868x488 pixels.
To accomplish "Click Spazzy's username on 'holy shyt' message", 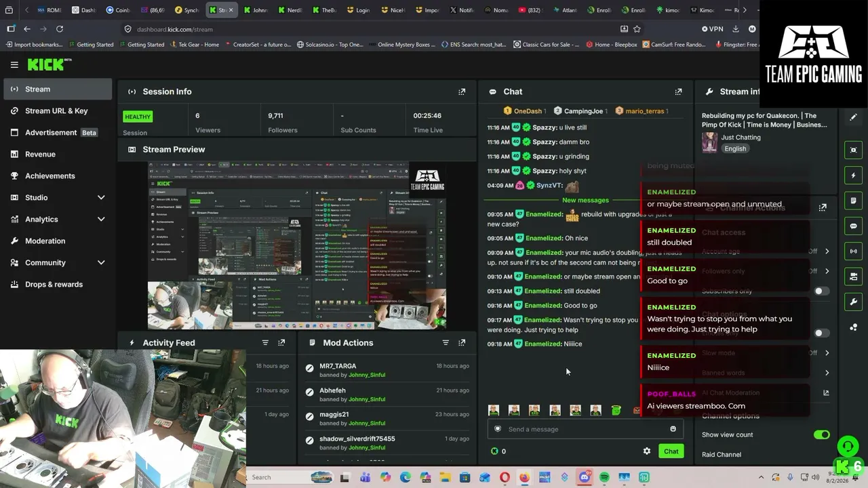I will point(545,171).
